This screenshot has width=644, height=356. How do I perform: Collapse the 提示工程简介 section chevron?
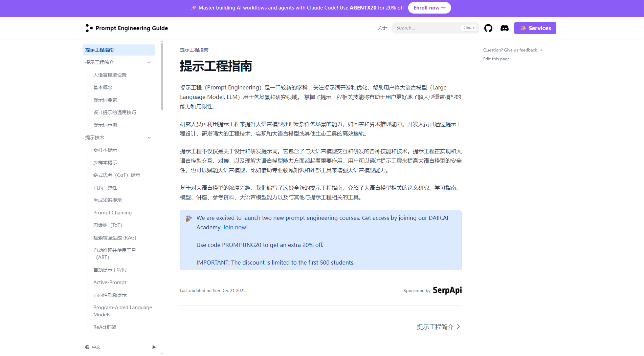pyautogui.click(x=149, y=62)
